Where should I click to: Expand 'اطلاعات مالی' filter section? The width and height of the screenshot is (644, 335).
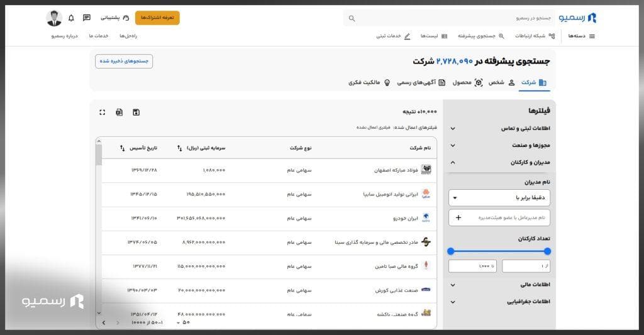coord(499,285)
